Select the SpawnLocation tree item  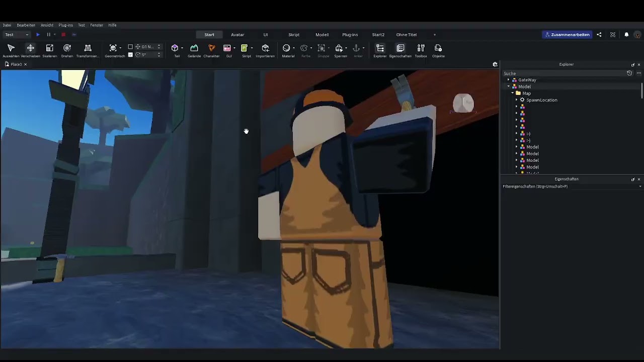(x=541, y=100)
